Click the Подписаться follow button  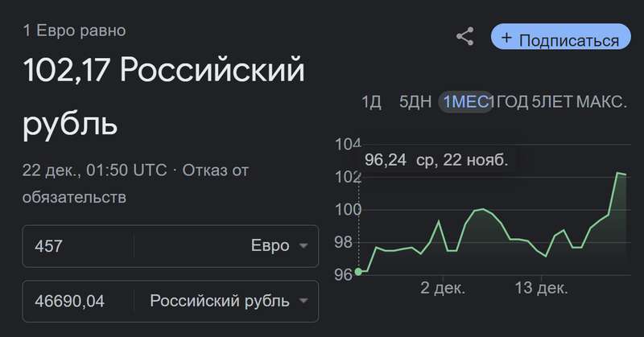(560, 39)
